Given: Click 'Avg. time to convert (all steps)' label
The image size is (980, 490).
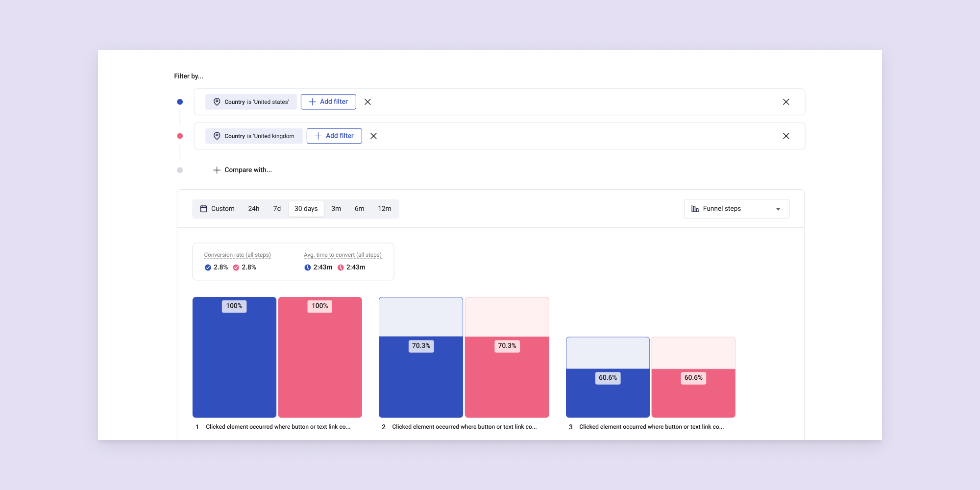Looking at the screenshot, I should (x=343, y=255).
